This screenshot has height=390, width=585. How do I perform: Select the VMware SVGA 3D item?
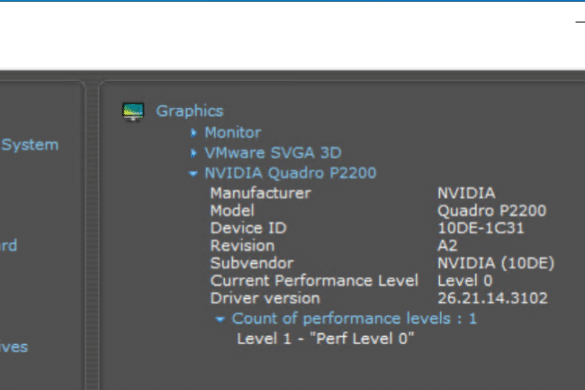tap(273, 153)
